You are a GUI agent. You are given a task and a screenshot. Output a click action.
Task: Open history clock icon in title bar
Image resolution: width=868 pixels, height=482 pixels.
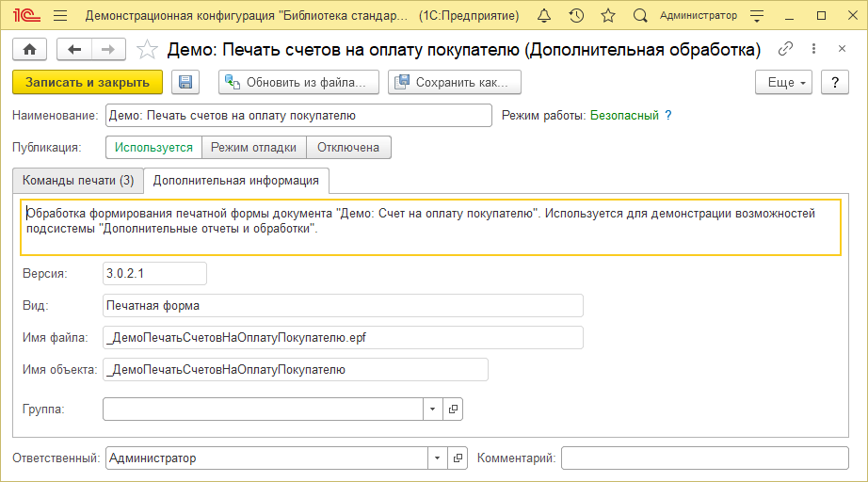pyautogui.click(x=576, y=15)
